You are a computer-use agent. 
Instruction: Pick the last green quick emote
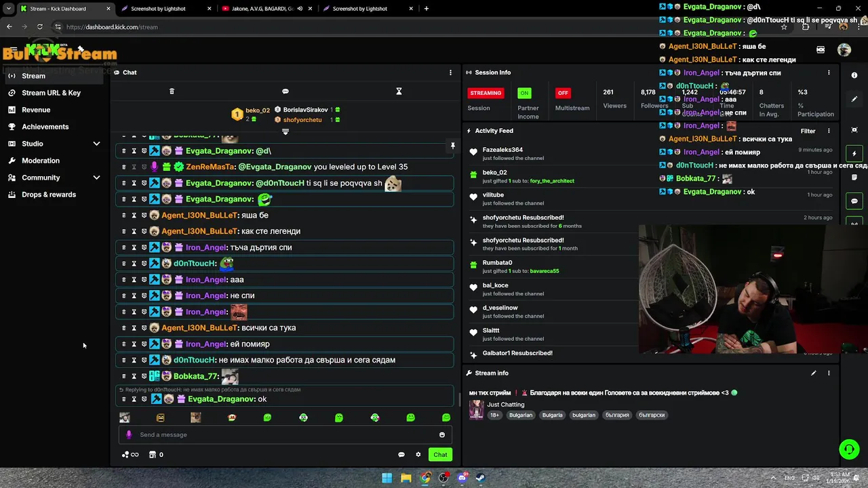[446, 418]
